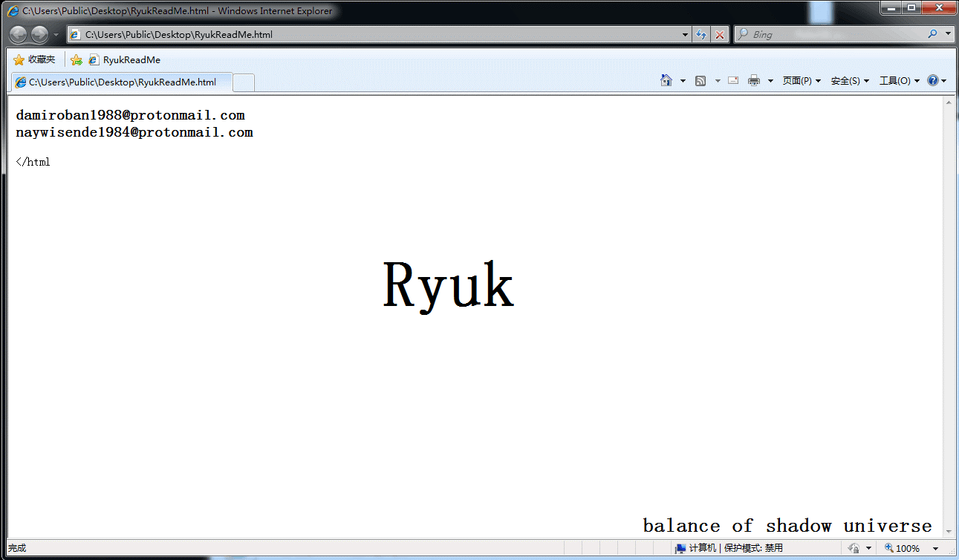
Task: Expand the feeds dropdown arrow
Action: click(x=718, y=80)
